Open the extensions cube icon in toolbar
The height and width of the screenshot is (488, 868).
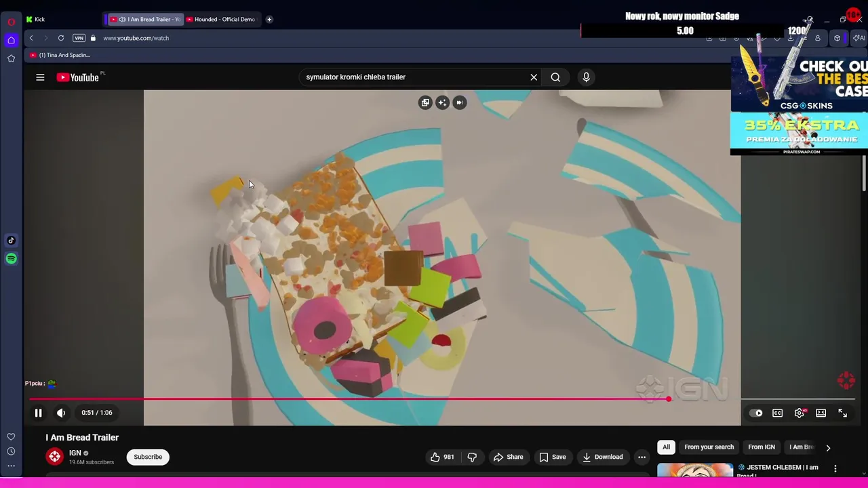tap(837, 39)
